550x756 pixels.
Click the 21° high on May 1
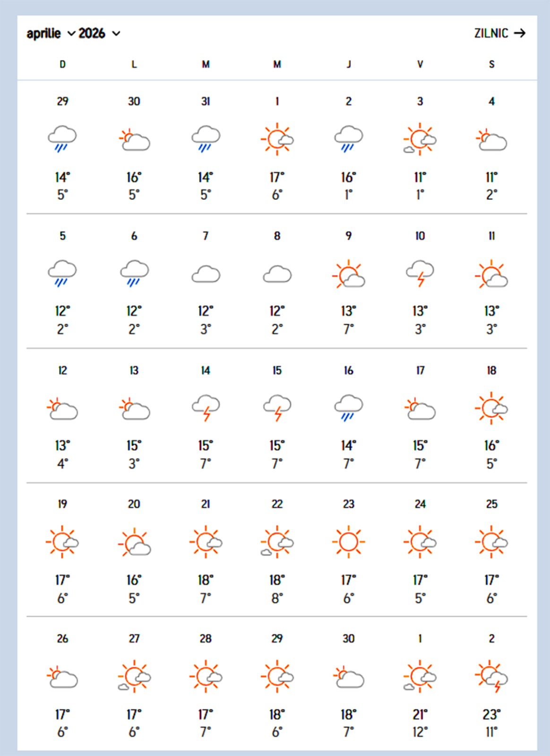(x=420, y=714)
